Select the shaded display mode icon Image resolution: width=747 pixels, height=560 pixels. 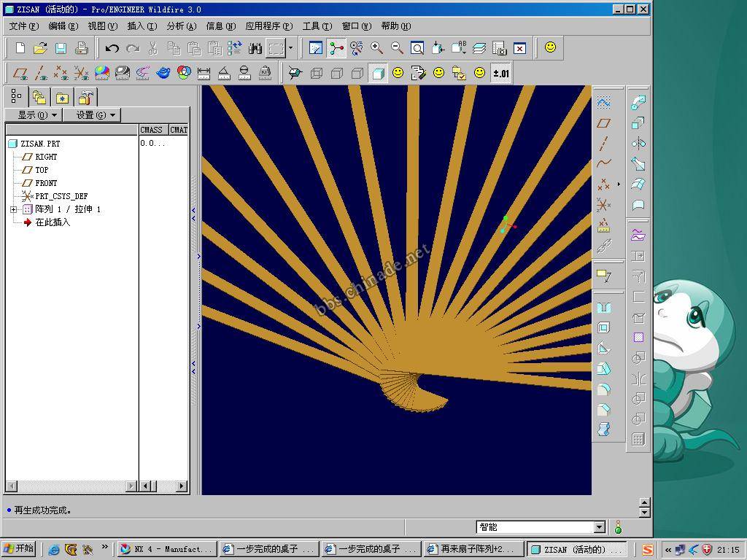[x=377, y=73]
